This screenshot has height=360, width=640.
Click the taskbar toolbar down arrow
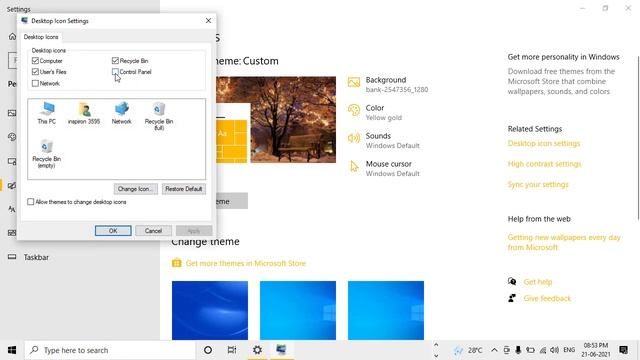436,356
